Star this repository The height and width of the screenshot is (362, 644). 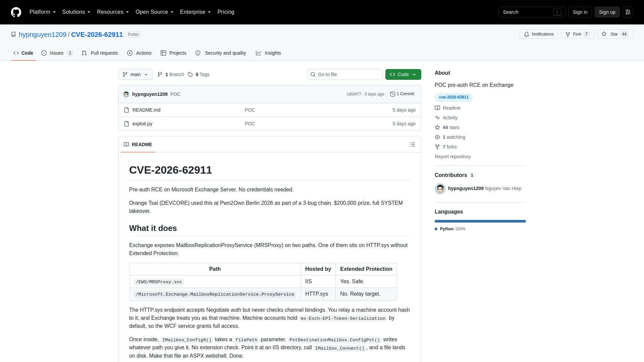tap(615, 34)
